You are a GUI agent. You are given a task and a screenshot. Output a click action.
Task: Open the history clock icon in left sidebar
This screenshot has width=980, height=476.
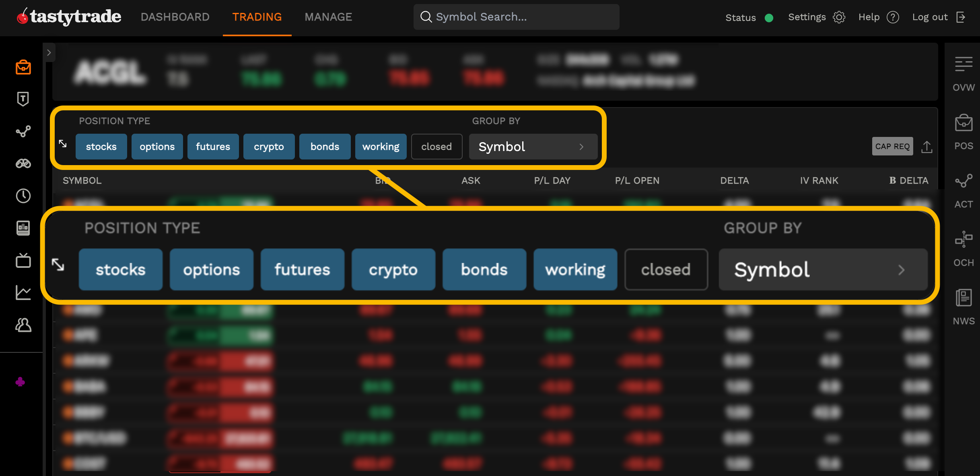(23, 196)
